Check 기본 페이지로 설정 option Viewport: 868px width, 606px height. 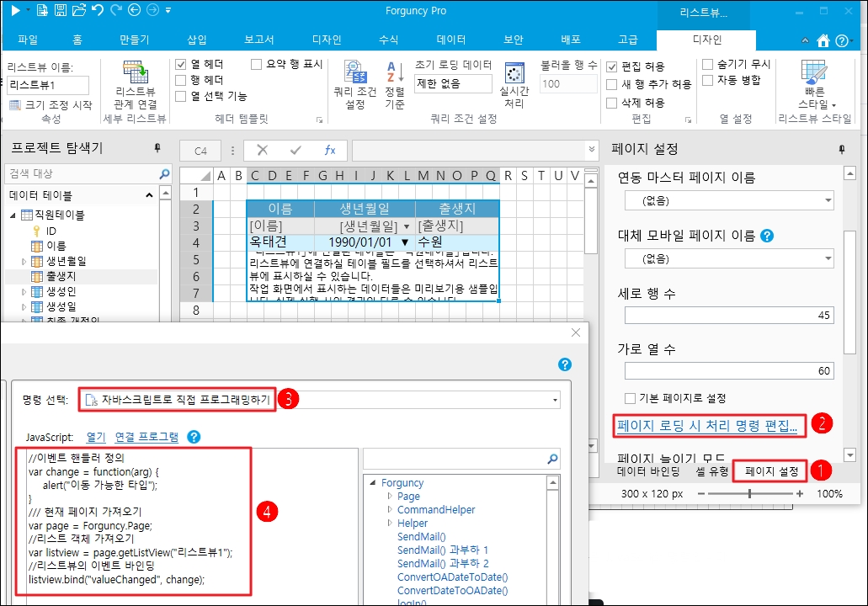click(631, 398)
